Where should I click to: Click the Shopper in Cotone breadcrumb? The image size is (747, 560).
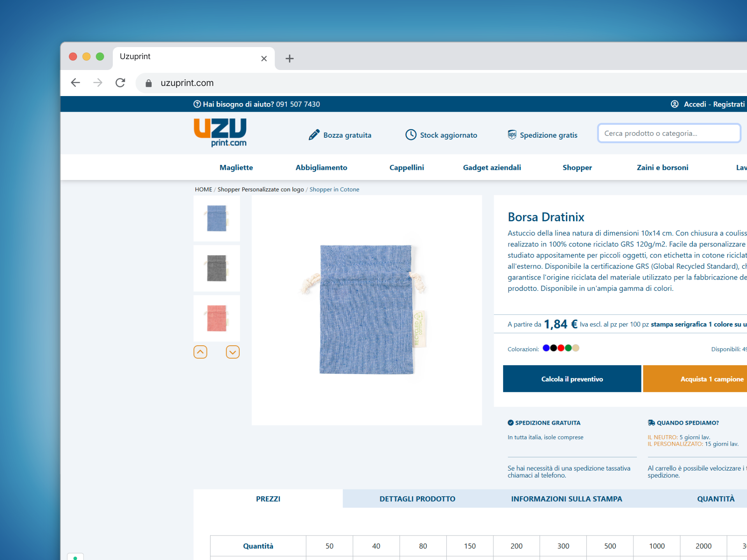pyautogui.click(x=334, y=189)
